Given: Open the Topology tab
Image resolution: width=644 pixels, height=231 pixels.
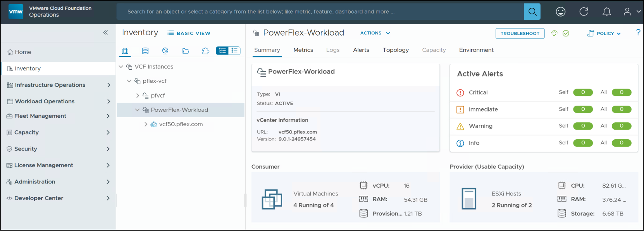Looking at the screenshot, I should (396, 50).
